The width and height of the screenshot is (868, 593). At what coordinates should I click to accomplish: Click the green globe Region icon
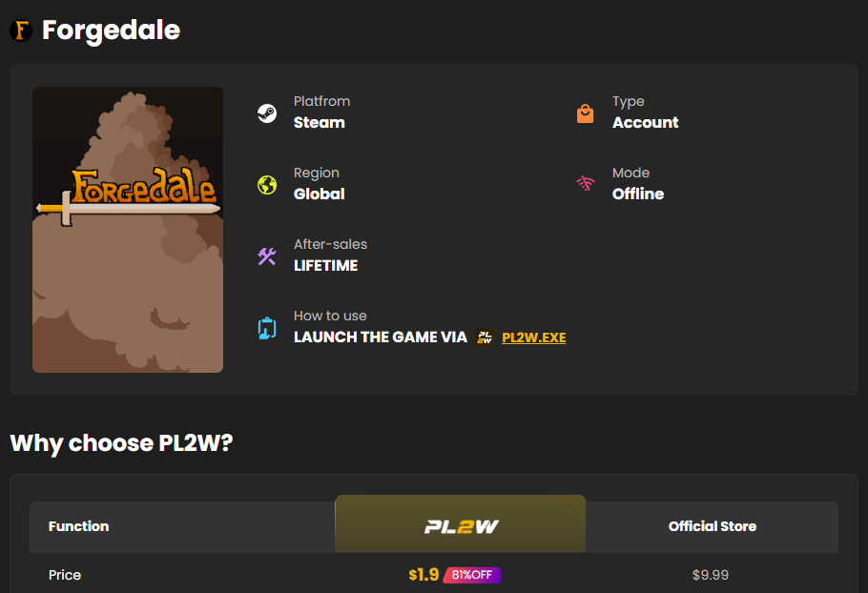tap(267, 185)
